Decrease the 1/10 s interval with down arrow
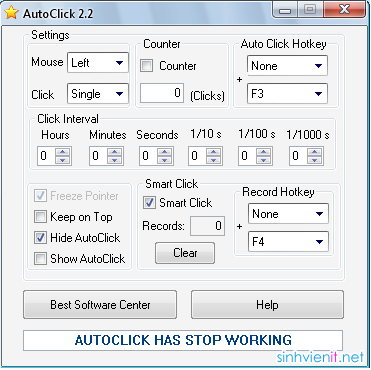This screenshot has height=370, width=371. pos(213,160)
